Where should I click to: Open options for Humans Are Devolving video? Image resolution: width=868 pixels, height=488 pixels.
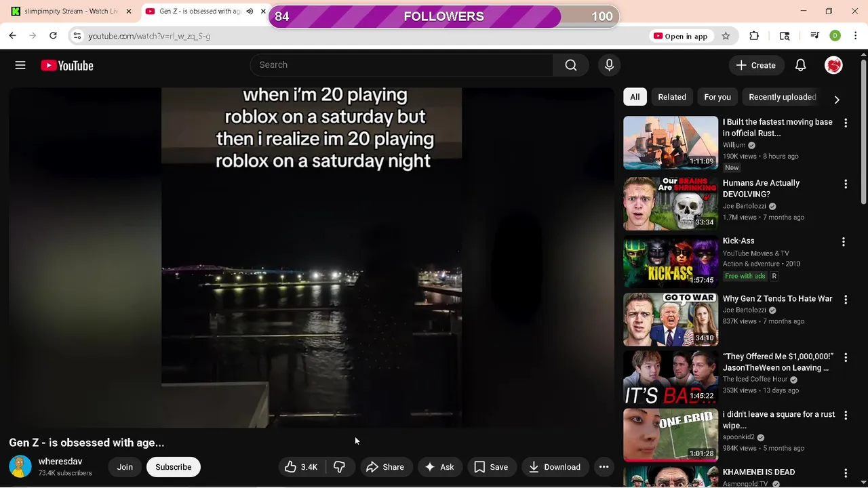pos(846,184)
